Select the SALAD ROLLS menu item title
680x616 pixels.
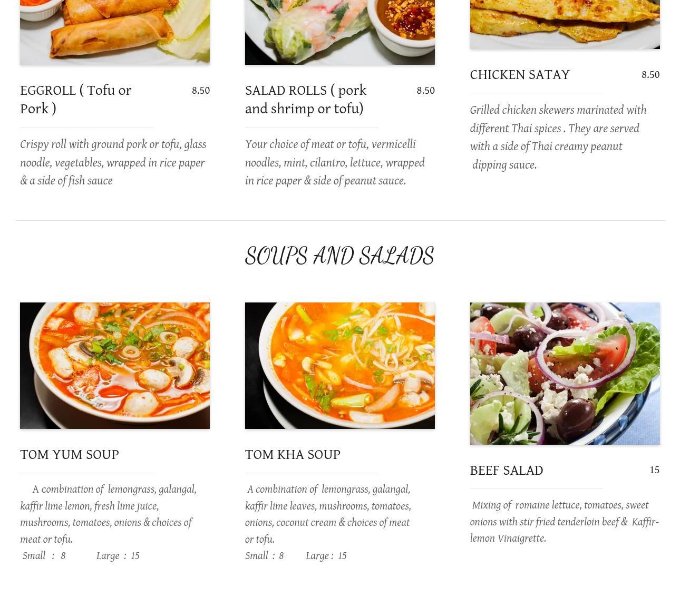[x=306, y=100]
